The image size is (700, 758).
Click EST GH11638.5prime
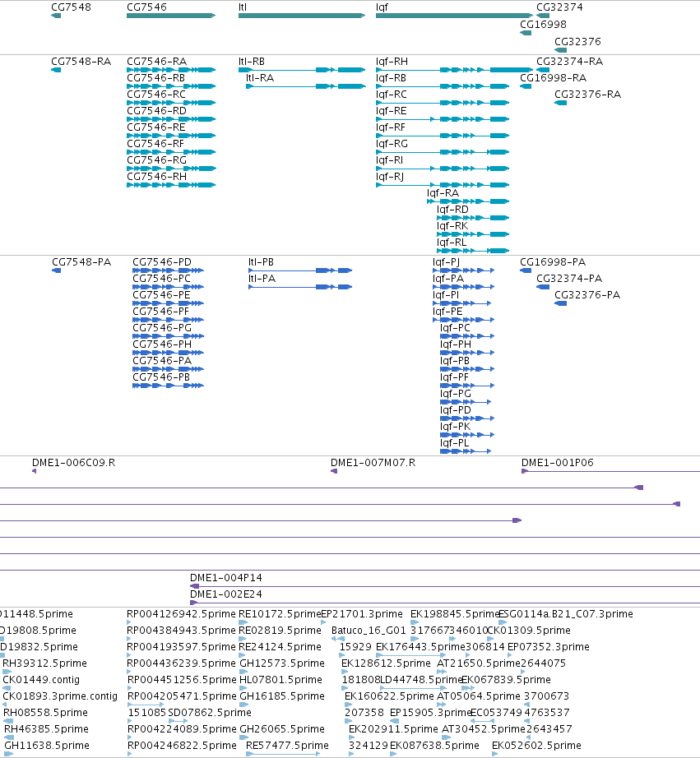46,746
